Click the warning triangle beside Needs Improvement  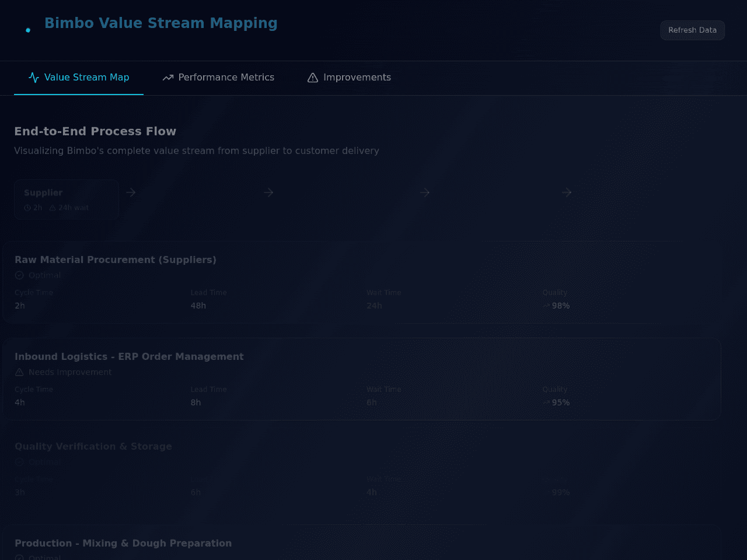point(19,372)
